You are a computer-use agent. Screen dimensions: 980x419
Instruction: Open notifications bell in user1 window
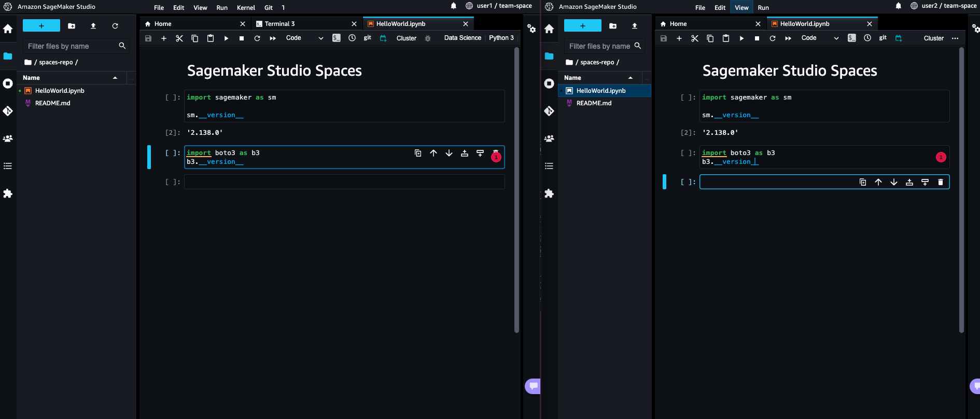(x=454, y=6)
